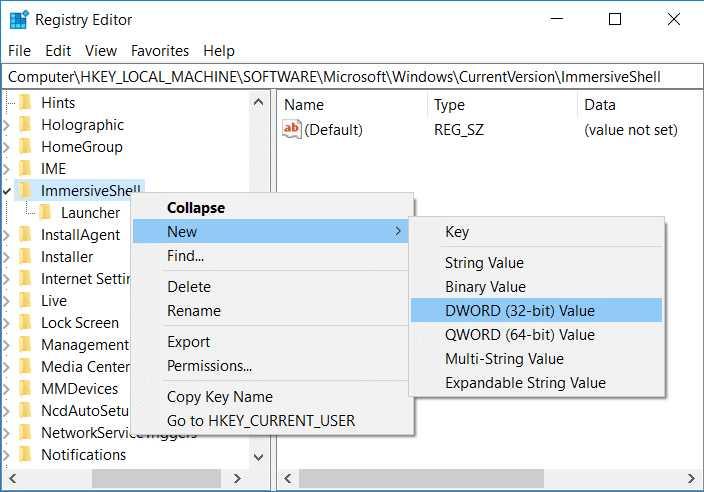Create a new String Value
Image resolution: width=704 pixels, height=492 pixels.
click(484, 263)
